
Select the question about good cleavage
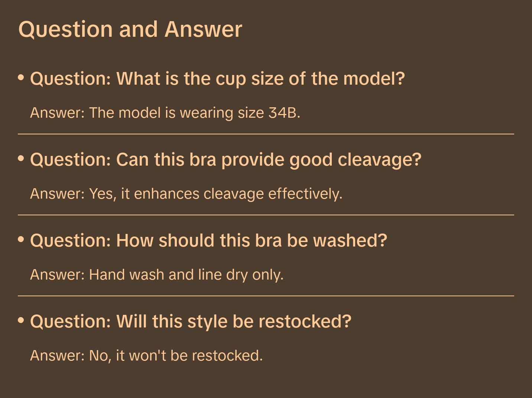coord(226,160)
